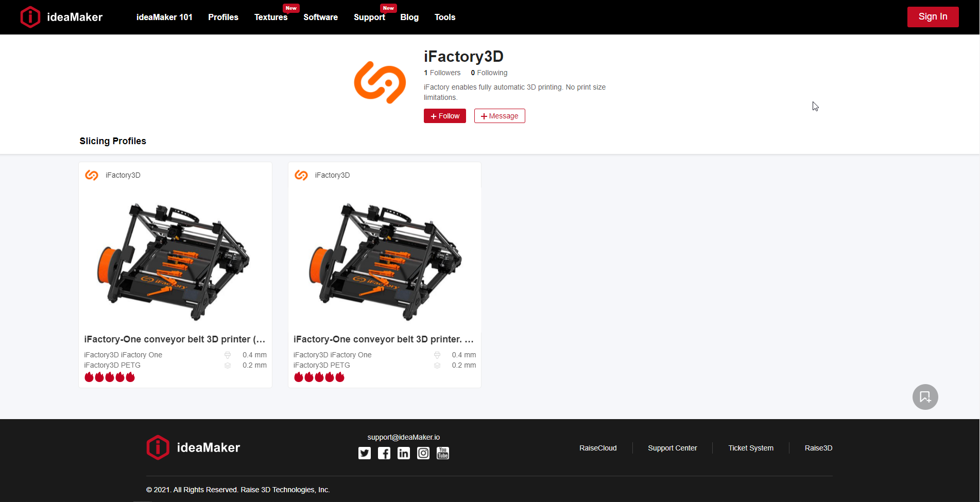
Task: Click author avatar icon on first profile card
Action: tap(92, 175)
